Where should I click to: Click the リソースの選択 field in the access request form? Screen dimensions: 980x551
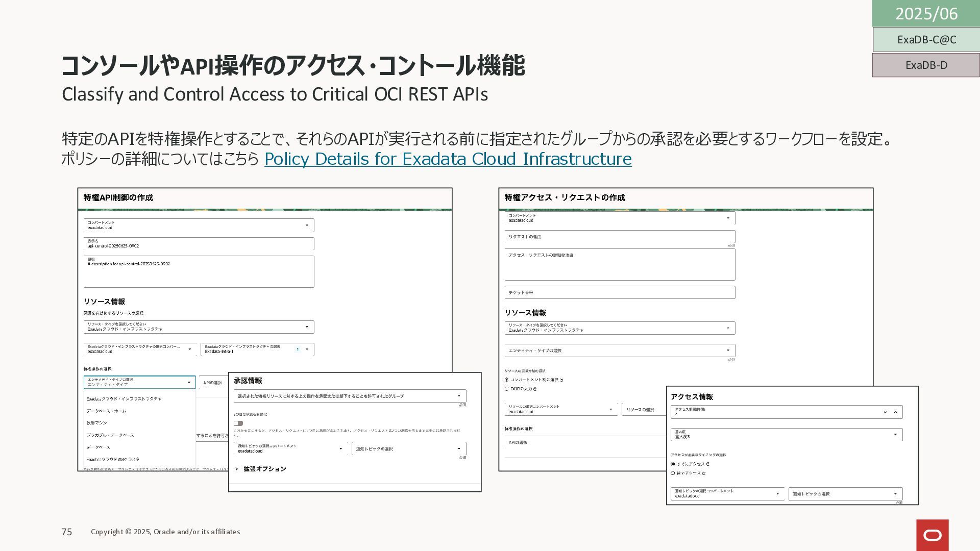pyautogui.click(x=644, y=410)
